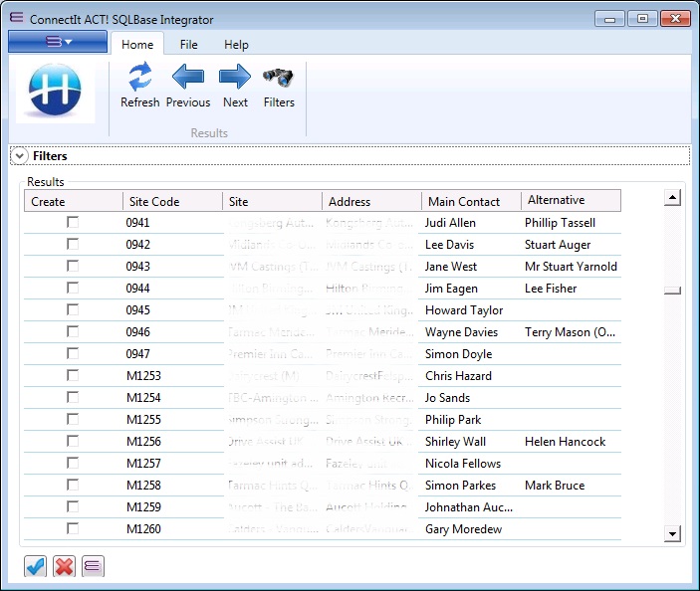Click scrollbar down arrow in results

click(672, 534)
